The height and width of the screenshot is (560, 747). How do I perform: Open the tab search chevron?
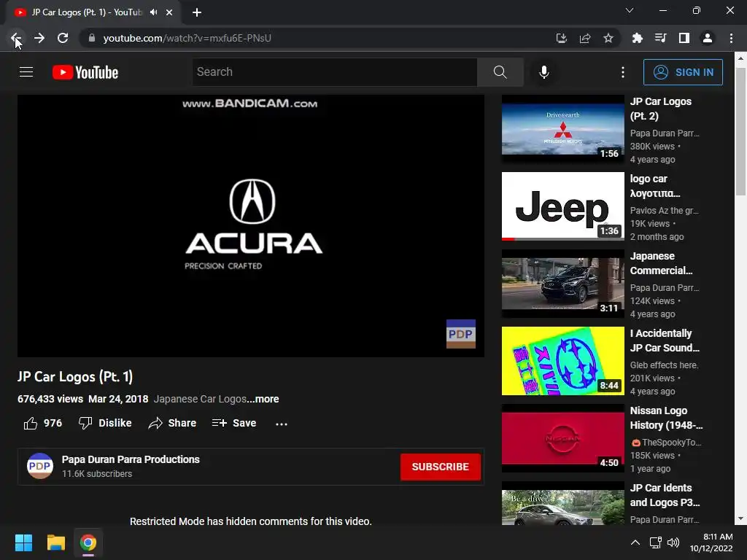coord(630,10)
